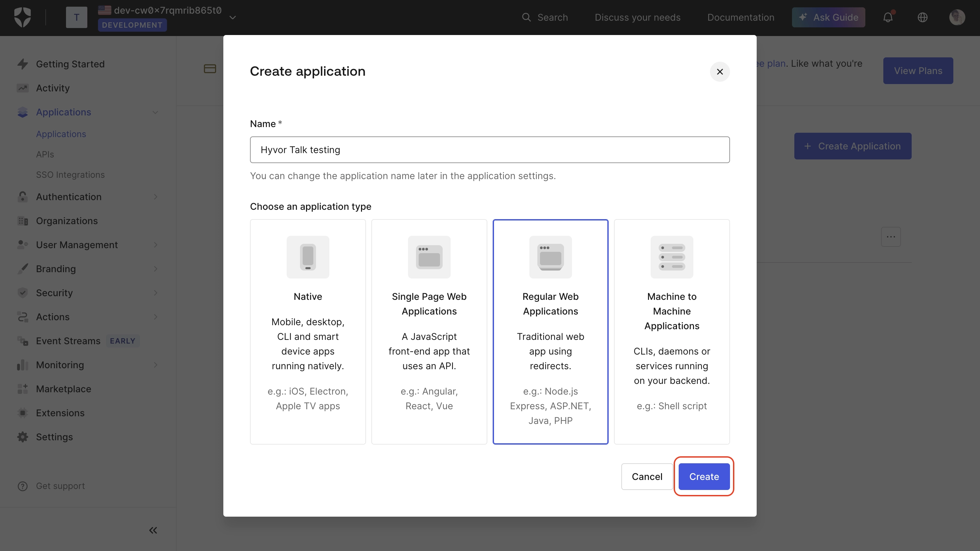This screenshot has width=980, height=551.
Task: Open Marketplace in sidebar
Action: 64,389
